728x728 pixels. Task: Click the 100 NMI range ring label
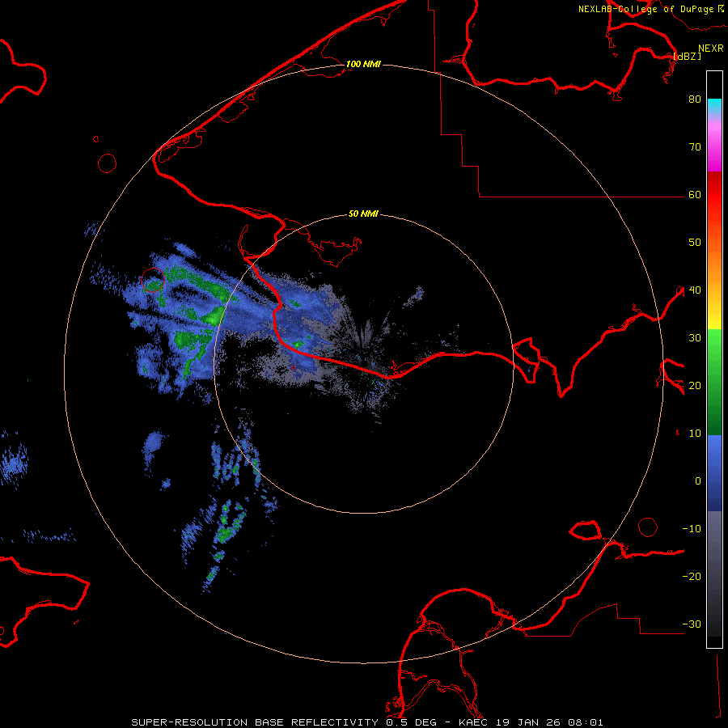click(363, 64)
